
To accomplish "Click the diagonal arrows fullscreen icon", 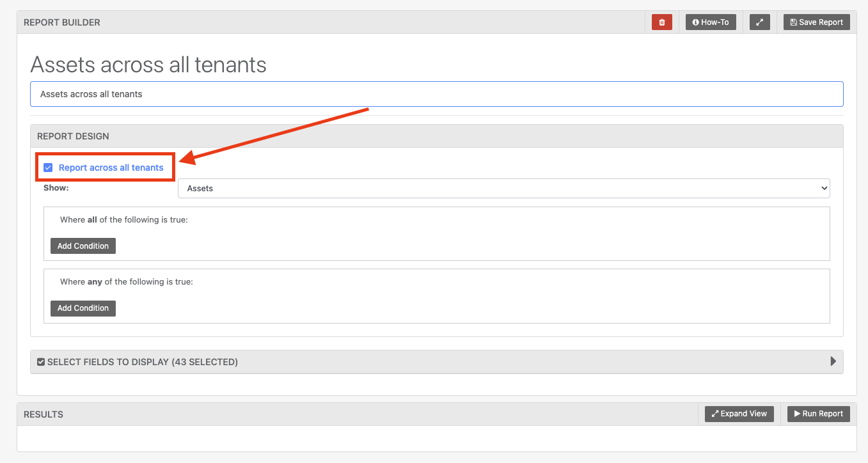I will 759,22.
